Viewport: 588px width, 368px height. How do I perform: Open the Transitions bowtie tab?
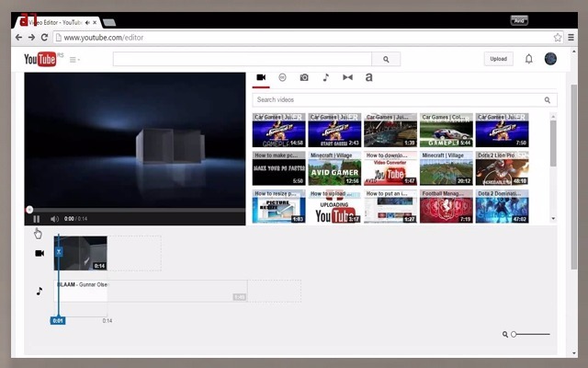point(347,77)
